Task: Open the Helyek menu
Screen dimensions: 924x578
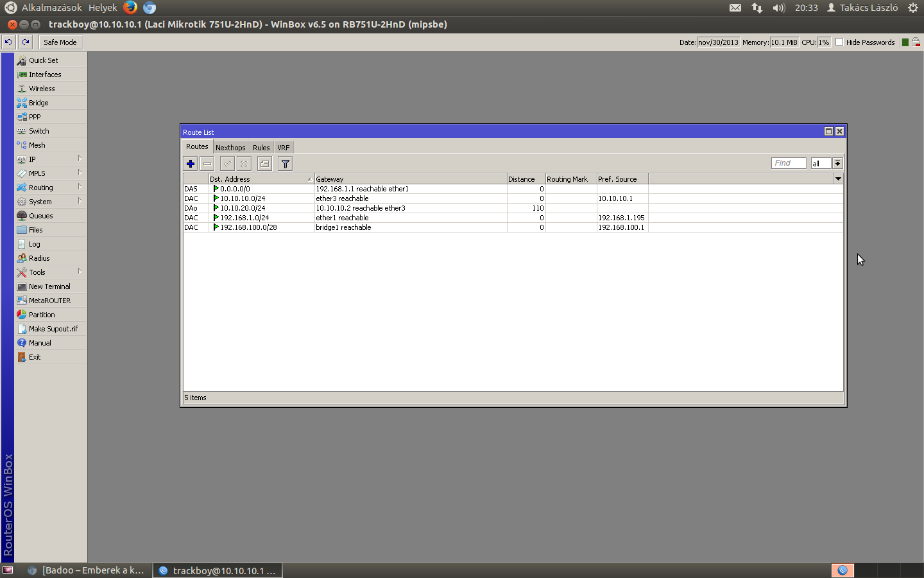Action: 103,8
